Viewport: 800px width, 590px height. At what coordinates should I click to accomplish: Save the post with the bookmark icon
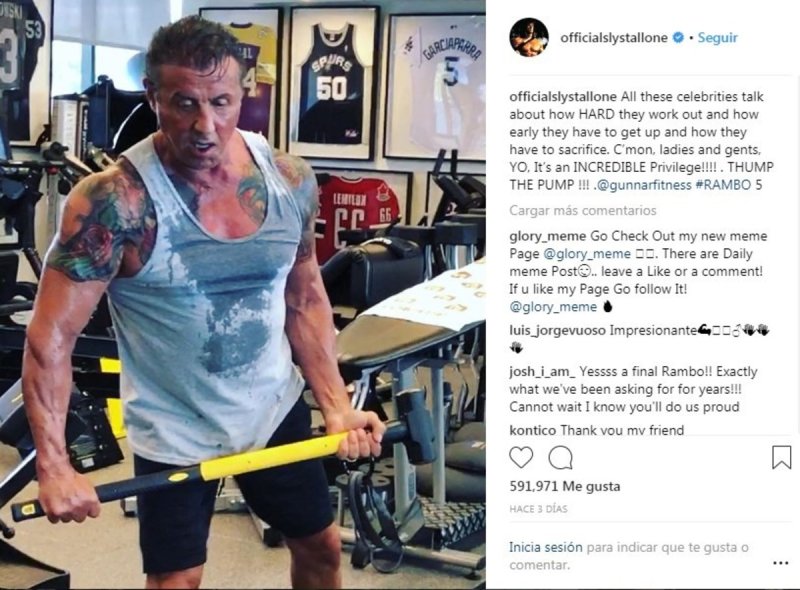pos(781,457)
